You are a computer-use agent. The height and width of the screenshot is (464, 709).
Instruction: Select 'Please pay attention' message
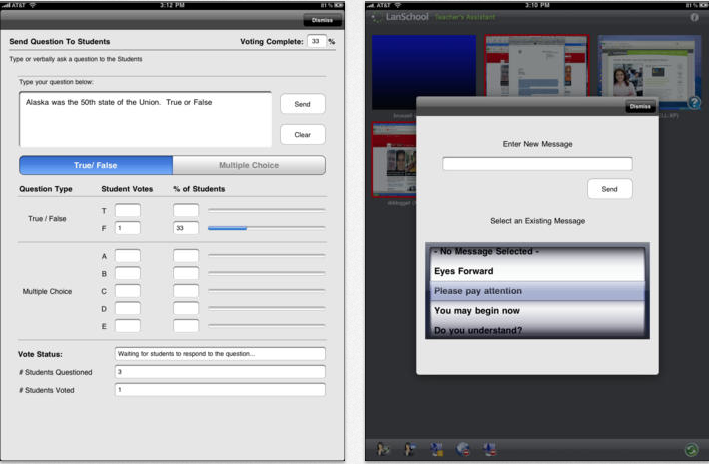point(537,291)
